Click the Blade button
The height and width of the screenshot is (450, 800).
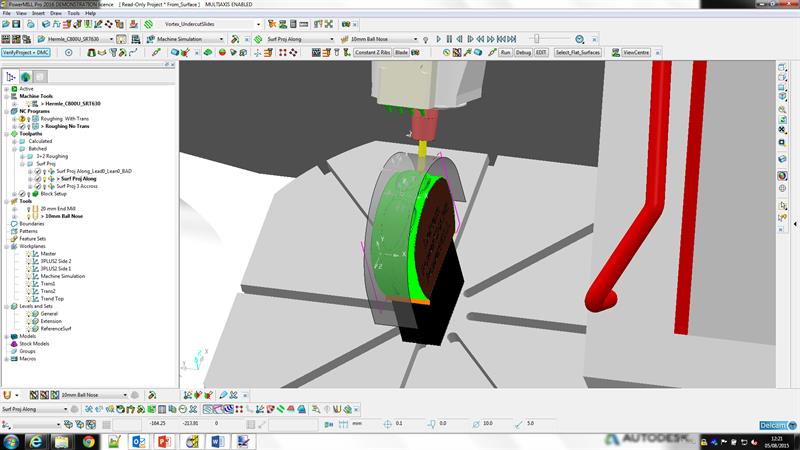pyautogui.click(x=402, y=53)
